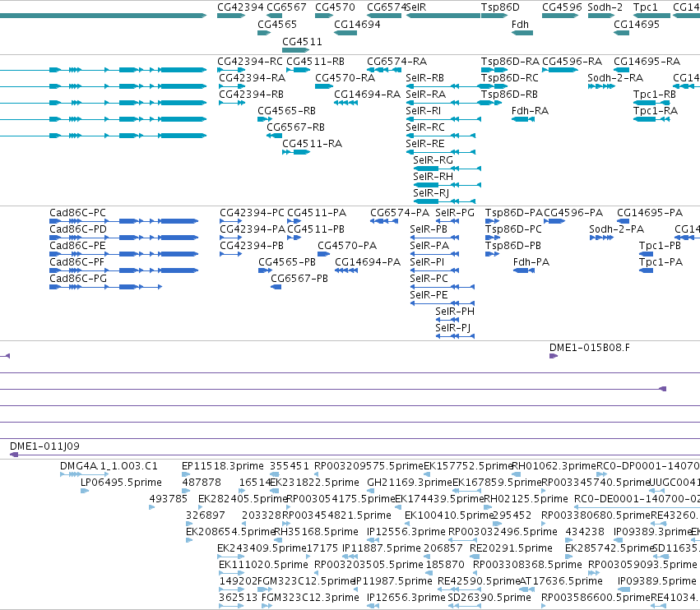Open the CG4570 gene entry
The height and width of the screenshot is (610, 700).
pyautogui.click(x=324, y=16)
